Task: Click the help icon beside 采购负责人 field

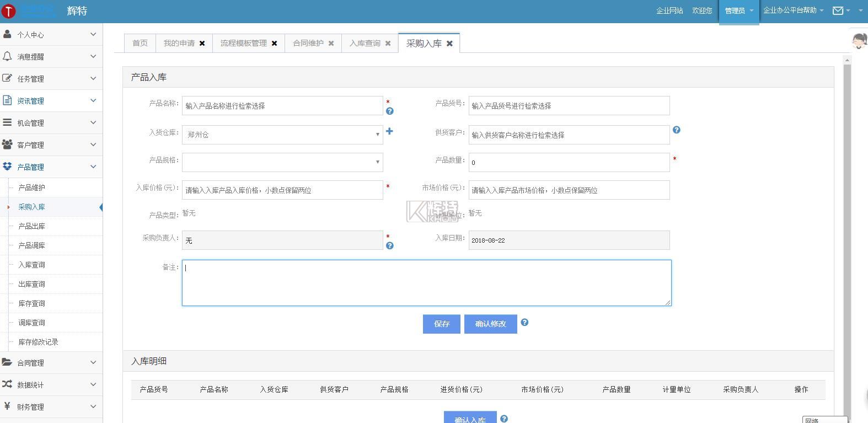Action: coord(389,246)
